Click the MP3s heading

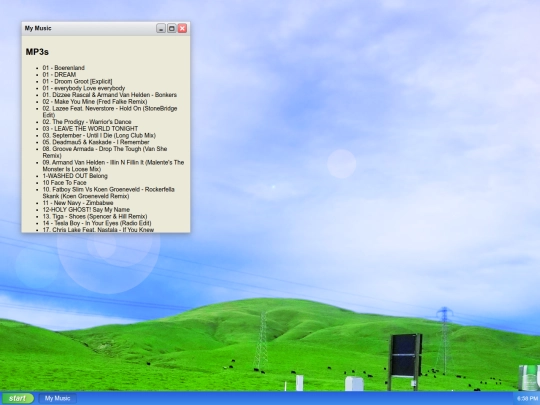[x=37, y=52]
